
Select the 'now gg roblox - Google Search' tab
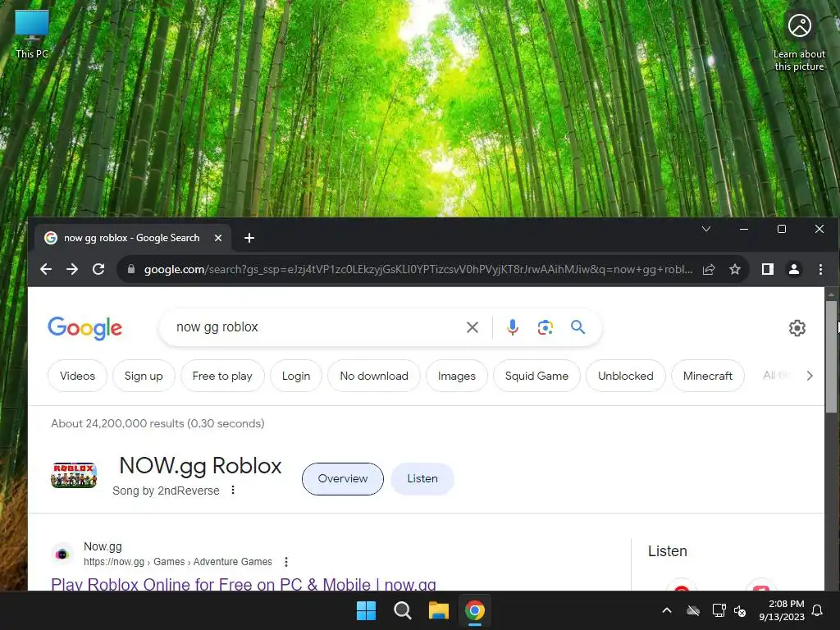pos(132,238)
